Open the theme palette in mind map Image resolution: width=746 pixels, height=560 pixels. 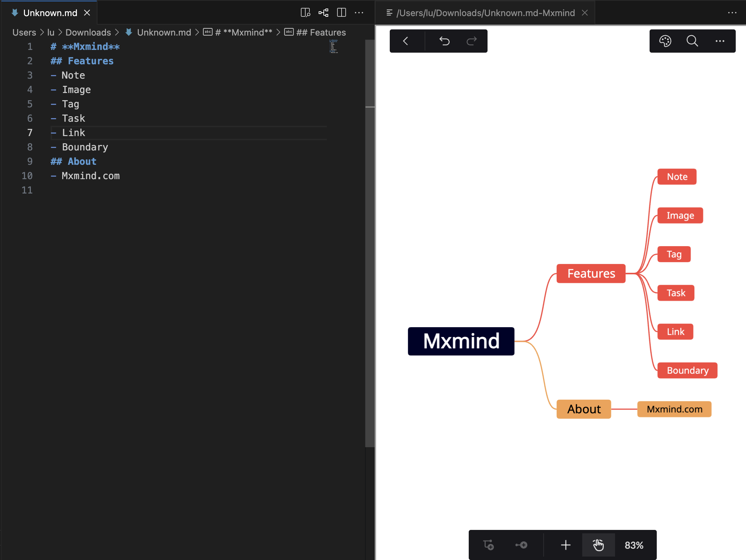(665, 41)
